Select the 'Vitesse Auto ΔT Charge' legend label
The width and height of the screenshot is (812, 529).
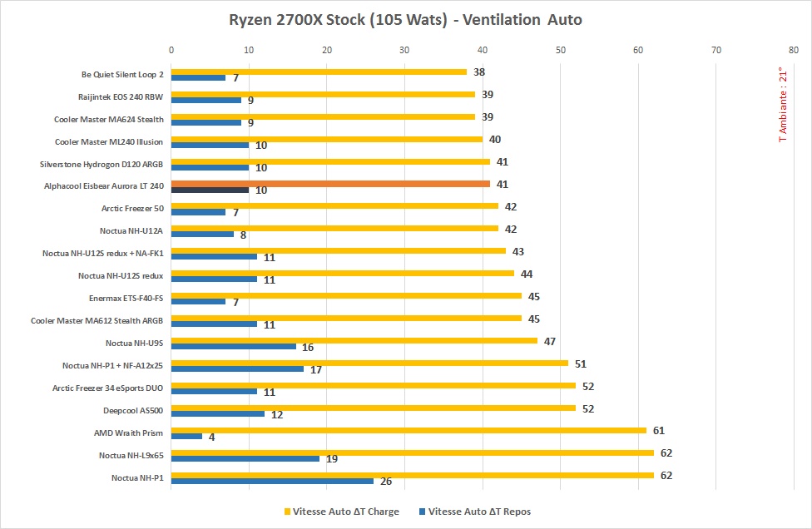346,512
